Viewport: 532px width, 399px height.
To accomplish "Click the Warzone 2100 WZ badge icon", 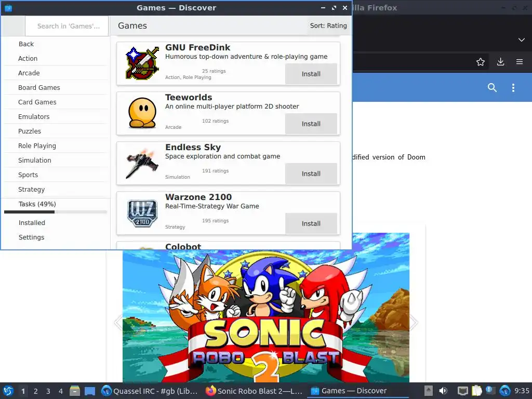I will [x=142, y=213].
